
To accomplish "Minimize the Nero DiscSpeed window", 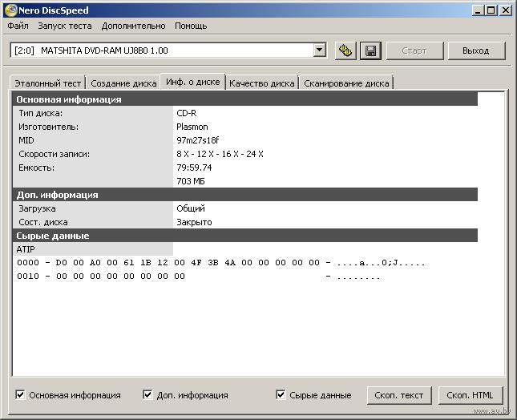I will click(x=478, y=10).
